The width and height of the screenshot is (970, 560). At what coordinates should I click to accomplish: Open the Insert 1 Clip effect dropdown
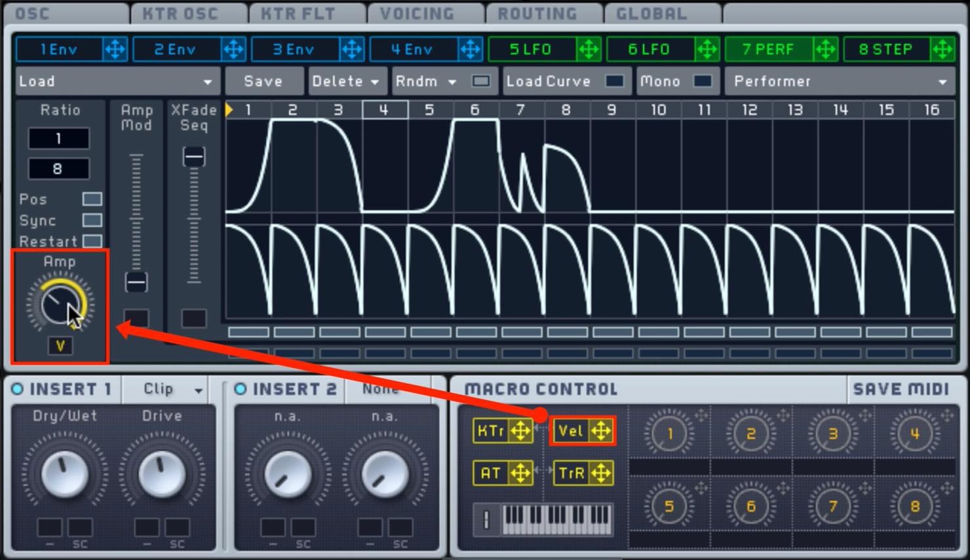[x=165, y=389]
